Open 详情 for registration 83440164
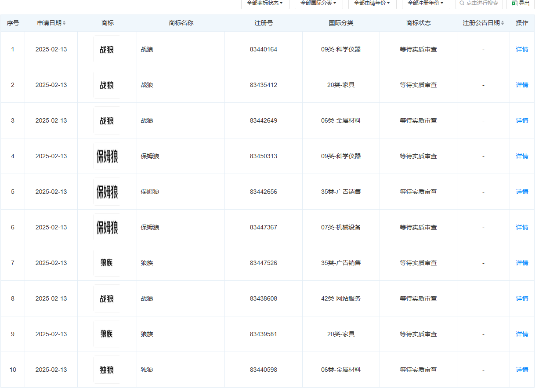Viewport: 539px width, 392px height. [x=522, y=49]
